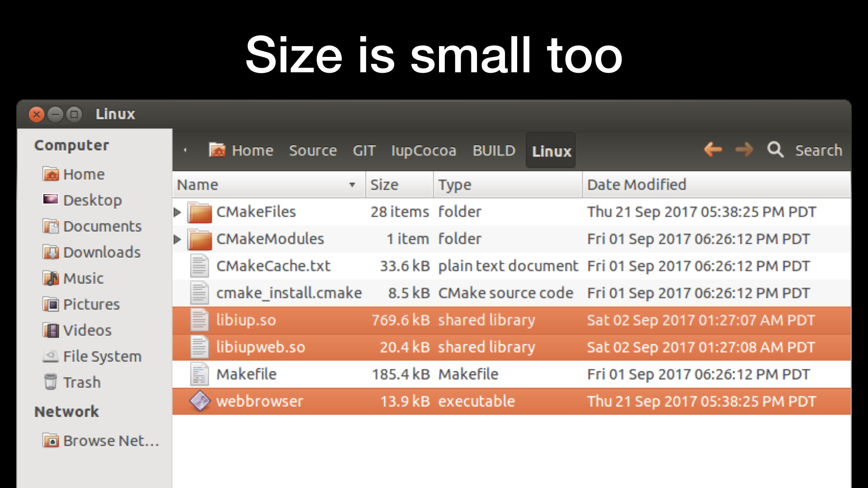
Task: Click the Search magnifier icon
Action: click(775, 150)
